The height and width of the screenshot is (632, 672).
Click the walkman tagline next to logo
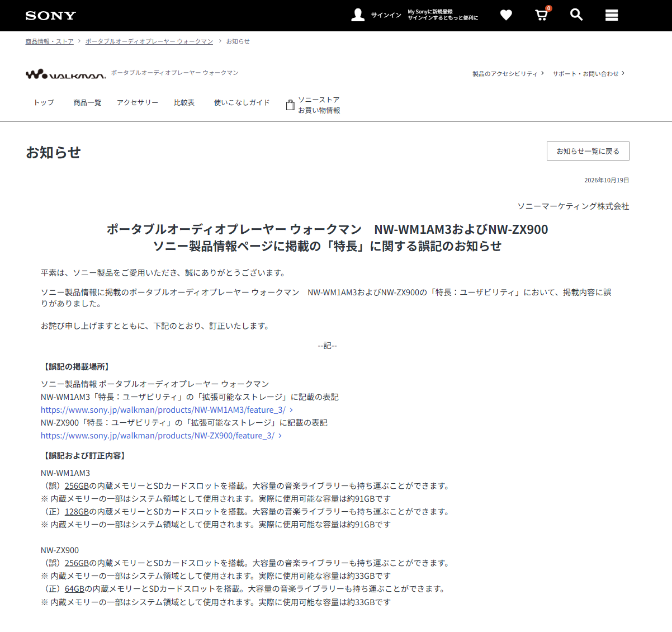coord(174,73)
